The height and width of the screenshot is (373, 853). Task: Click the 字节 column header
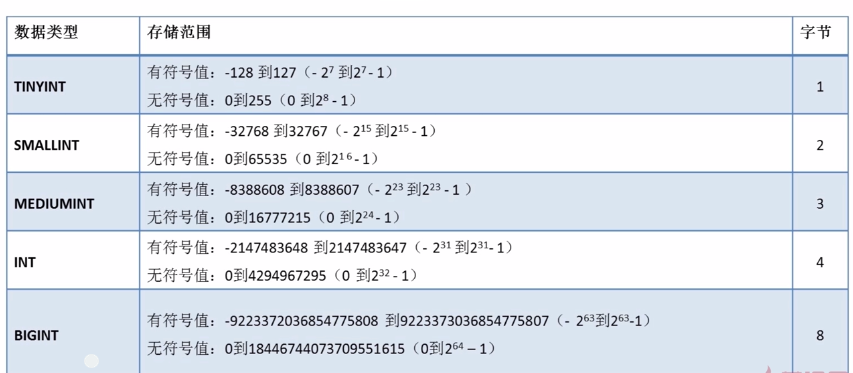click(x=815, y=33)
